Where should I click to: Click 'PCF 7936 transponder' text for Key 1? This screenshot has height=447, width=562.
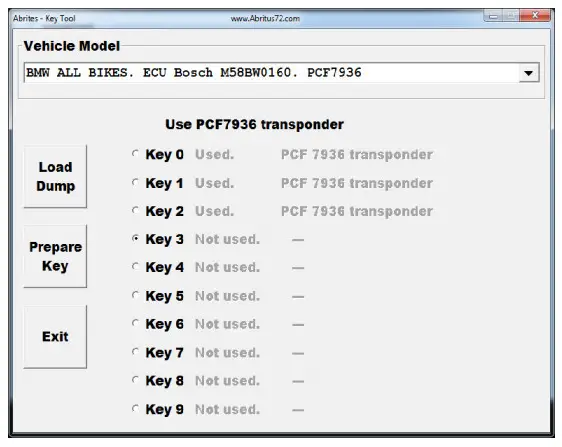(357, 184)
